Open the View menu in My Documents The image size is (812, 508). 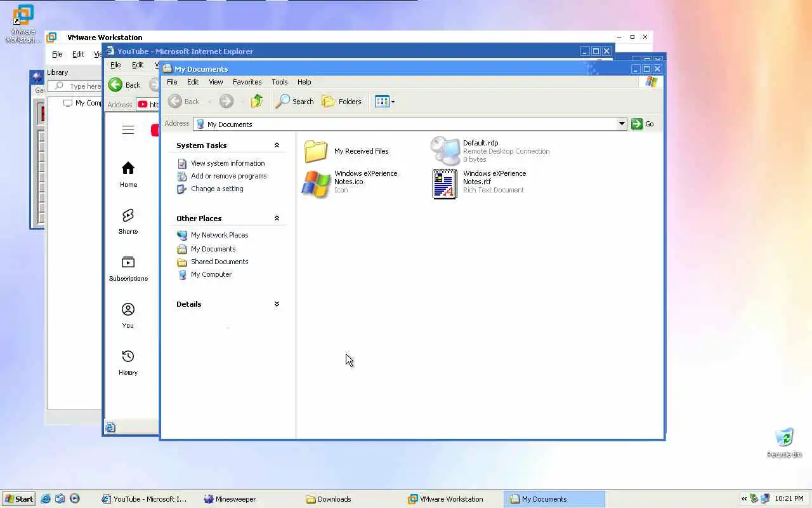(x=216, y=82)
